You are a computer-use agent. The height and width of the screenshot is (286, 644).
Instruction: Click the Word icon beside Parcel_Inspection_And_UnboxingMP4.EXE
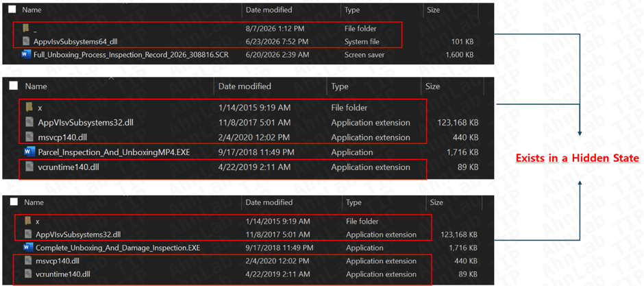point(29,152)
